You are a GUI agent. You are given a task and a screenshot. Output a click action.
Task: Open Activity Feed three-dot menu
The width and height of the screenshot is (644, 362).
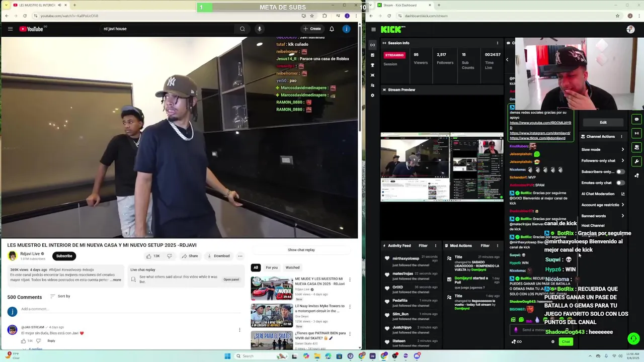coord(436,245)
